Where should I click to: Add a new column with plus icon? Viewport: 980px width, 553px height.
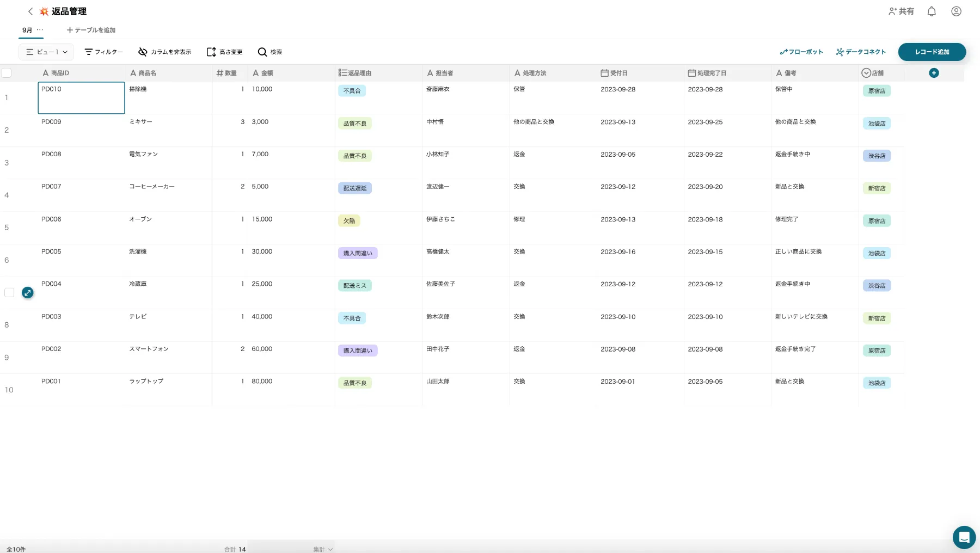click(x=934, y=73)
